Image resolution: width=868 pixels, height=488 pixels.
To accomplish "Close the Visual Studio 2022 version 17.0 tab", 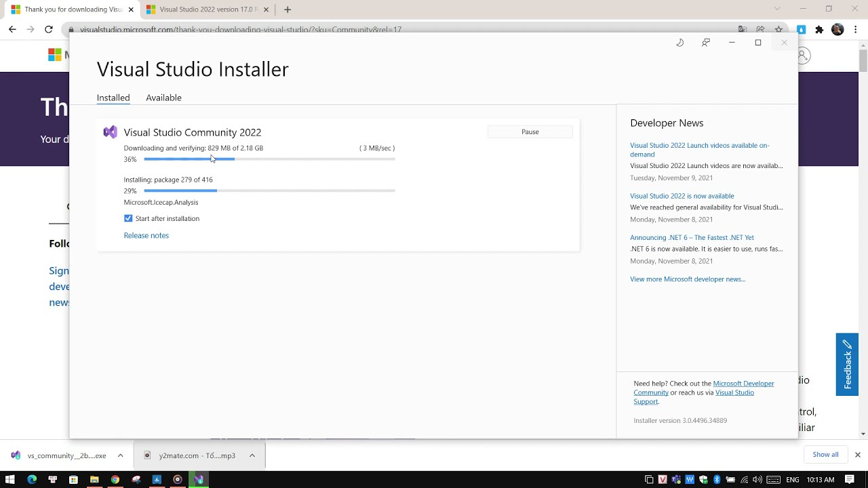I will pyautogui.click(x=266, y=9).
